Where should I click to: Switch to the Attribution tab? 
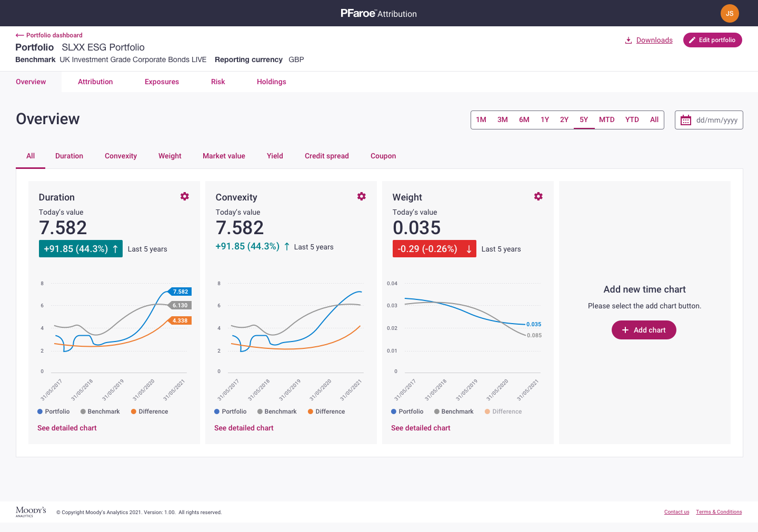coord(95,82)
